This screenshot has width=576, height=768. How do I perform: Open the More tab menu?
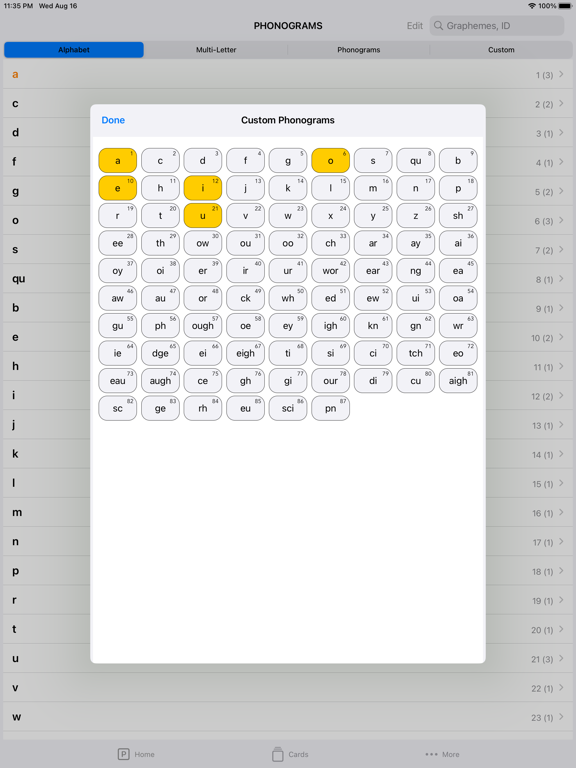(442, 754)
